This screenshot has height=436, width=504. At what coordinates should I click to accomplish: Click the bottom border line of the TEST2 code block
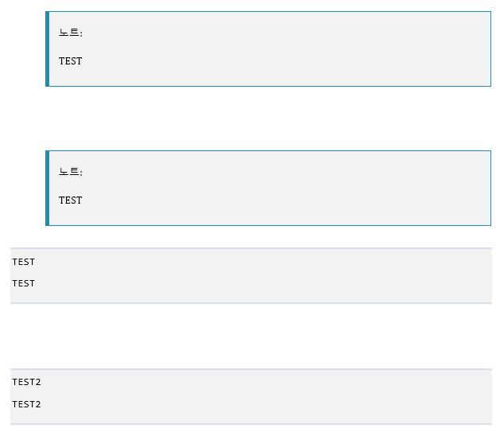(x=251, y=424)
